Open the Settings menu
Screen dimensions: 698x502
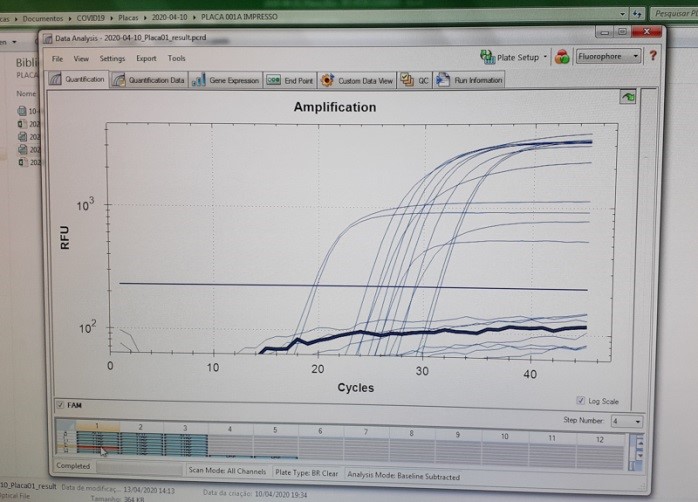112,58
